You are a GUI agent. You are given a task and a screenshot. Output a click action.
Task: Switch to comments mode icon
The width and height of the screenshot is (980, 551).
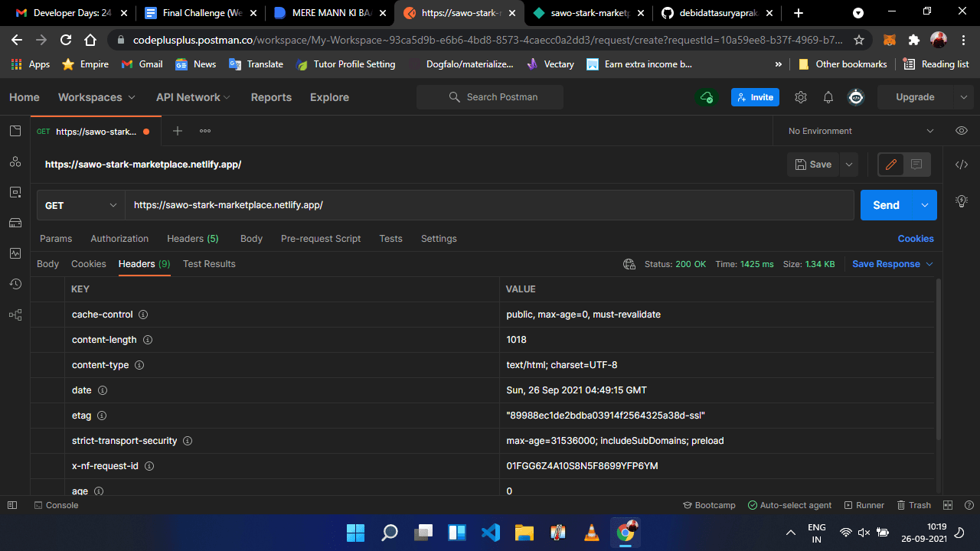pyautogui.click(x=916, y=165)
